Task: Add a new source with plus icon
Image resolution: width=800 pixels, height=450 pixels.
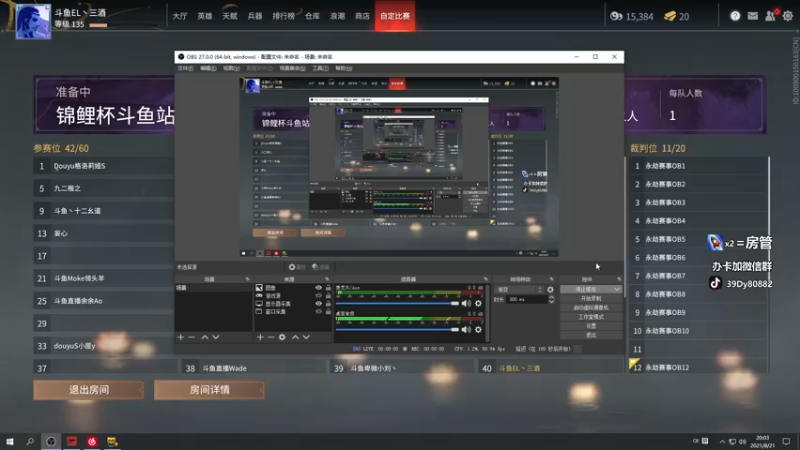Action: pos(260,337)
